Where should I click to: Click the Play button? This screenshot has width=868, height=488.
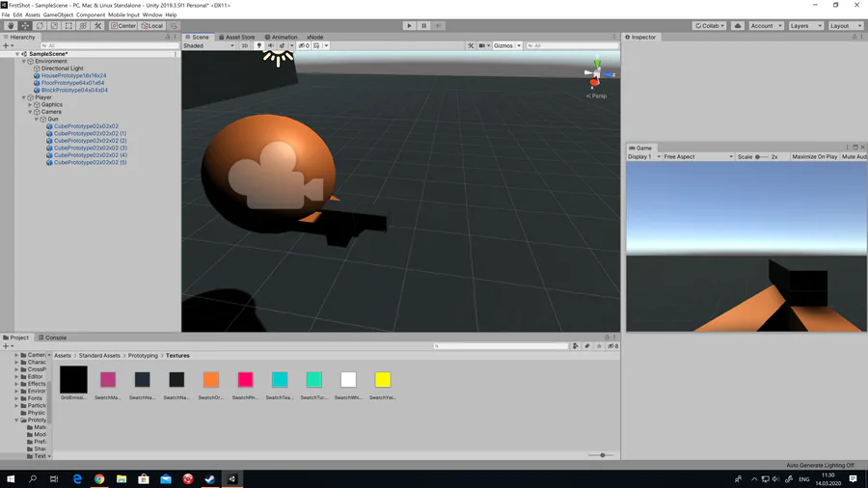[x=409, y=25]
